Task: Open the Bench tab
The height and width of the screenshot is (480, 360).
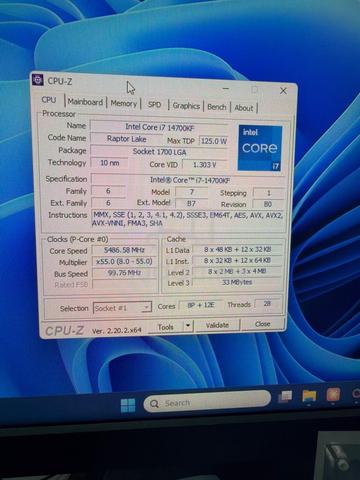Action: click(x=217, y=107)
